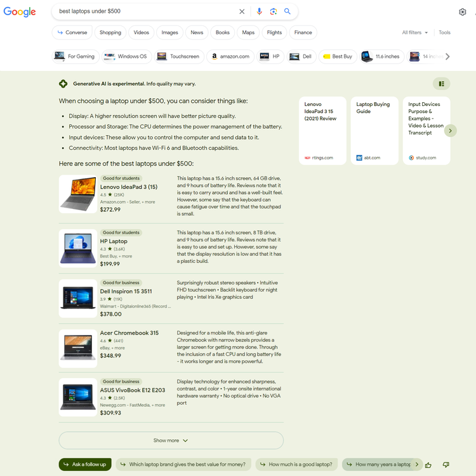The width and height of the screenshot is (476, 476).
Task: Open Acer Chromebook 315 product image
Action: click(78, 348)
